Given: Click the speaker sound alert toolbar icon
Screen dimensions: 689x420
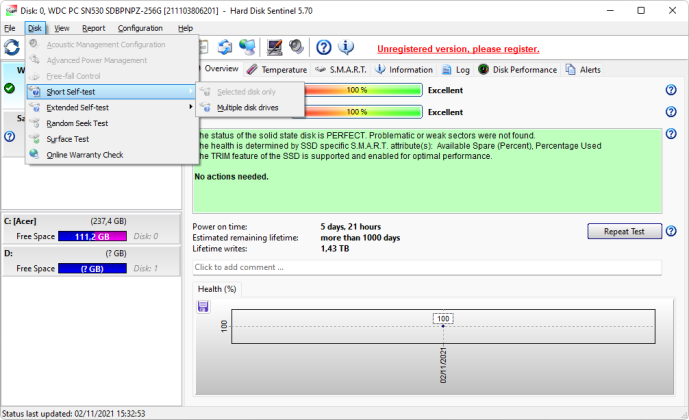Looking at the screenshot, I should point(297,47).
